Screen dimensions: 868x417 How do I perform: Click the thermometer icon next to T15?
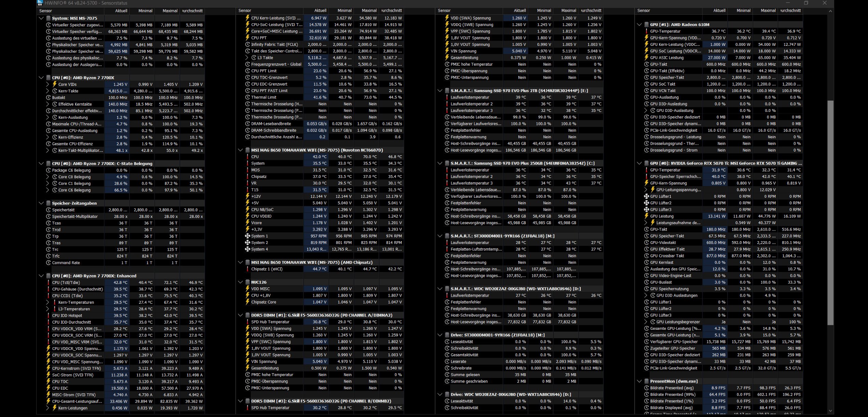(248, 190)
